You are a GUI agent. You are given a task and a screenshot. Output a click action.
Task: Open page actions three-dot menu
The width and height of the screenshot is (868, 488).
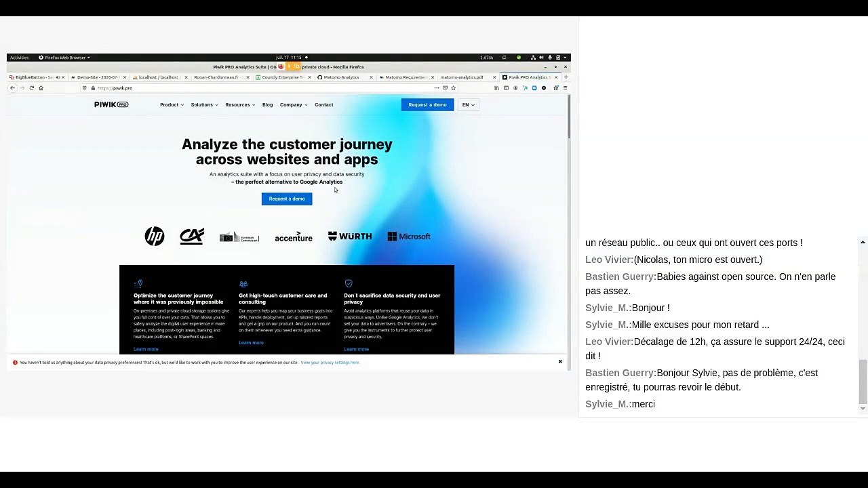(x=436, y=88)
